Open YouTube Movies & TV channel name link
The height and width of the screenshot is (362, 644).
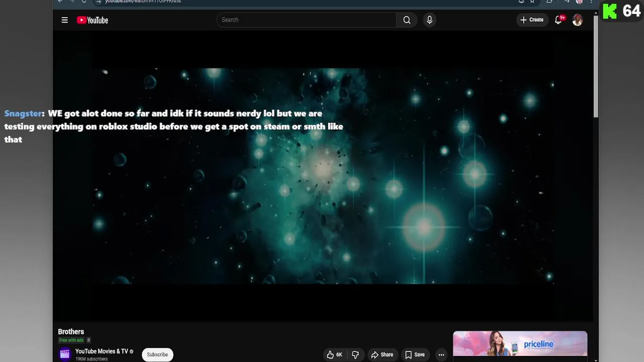102,351
